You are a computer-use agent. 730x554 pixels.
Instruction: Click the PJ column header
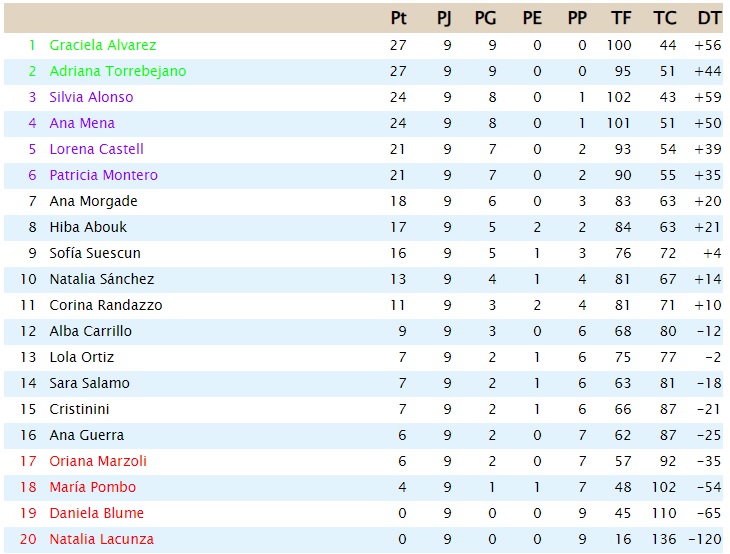click(444, 18)
